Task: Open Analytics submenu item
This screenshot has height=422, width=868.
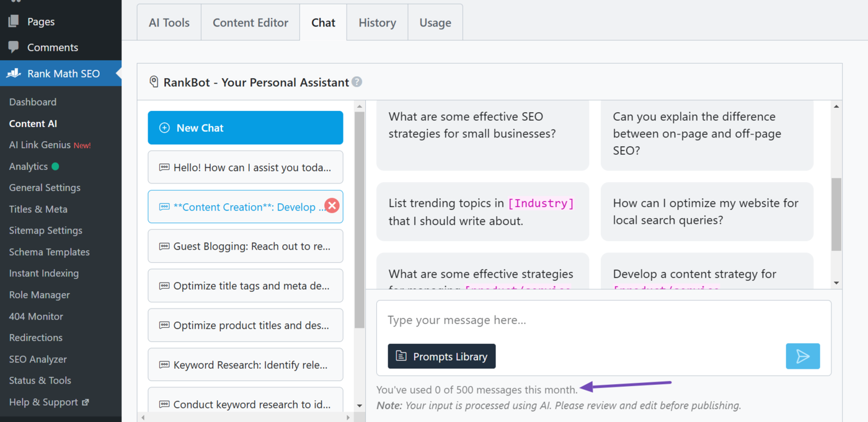Action: coord(29,166)
